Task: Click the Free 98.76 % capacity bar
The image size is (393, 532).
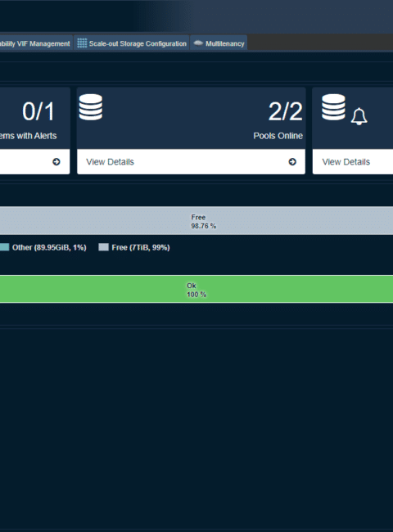Action: click(x=196, y=221)
